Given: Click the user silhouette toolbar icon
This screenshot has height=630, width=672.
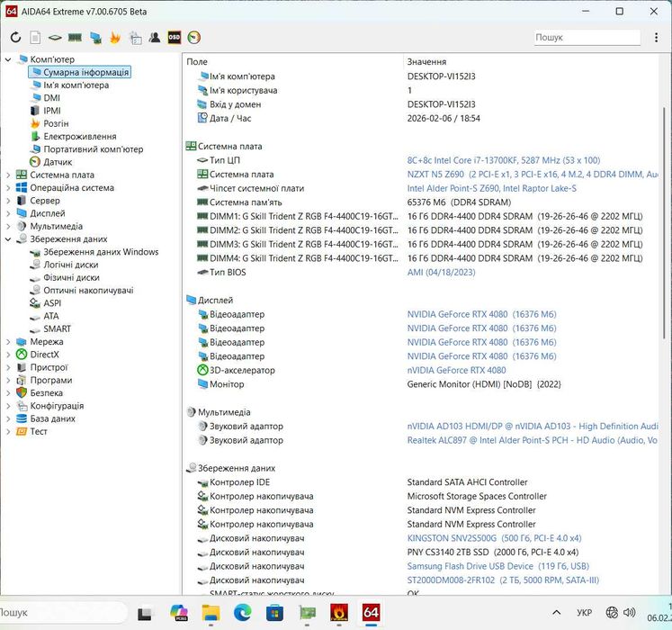Looking at the screenshot, I should click(155, 38).
